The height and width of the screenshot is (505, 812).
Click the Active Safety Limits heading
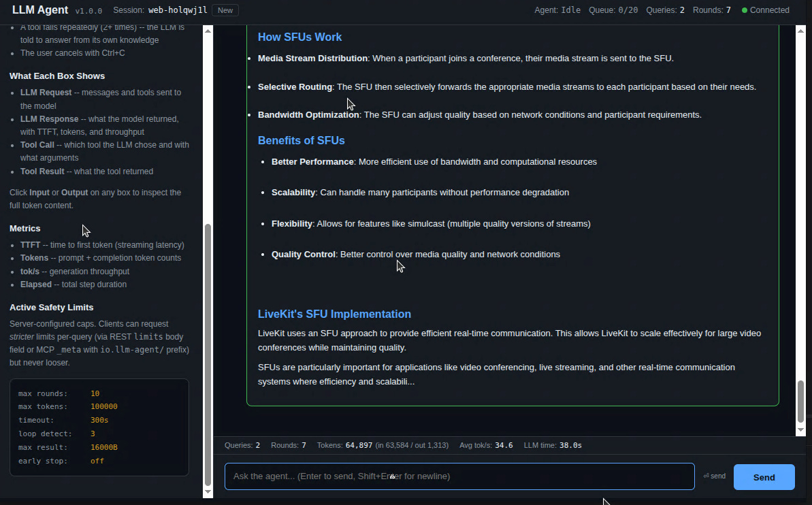51,308
